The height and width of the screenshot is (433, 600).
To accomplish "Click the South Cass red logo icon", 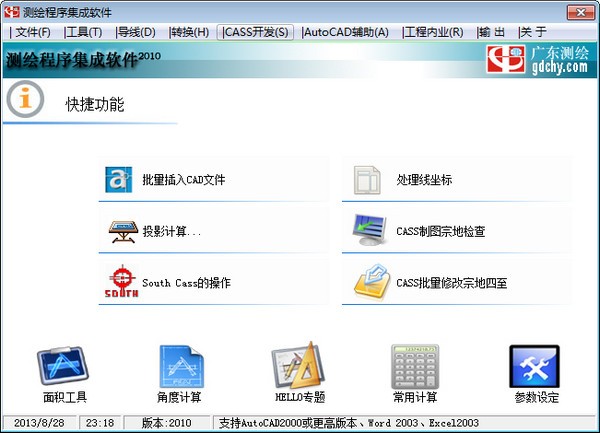I will coord(121,282).
